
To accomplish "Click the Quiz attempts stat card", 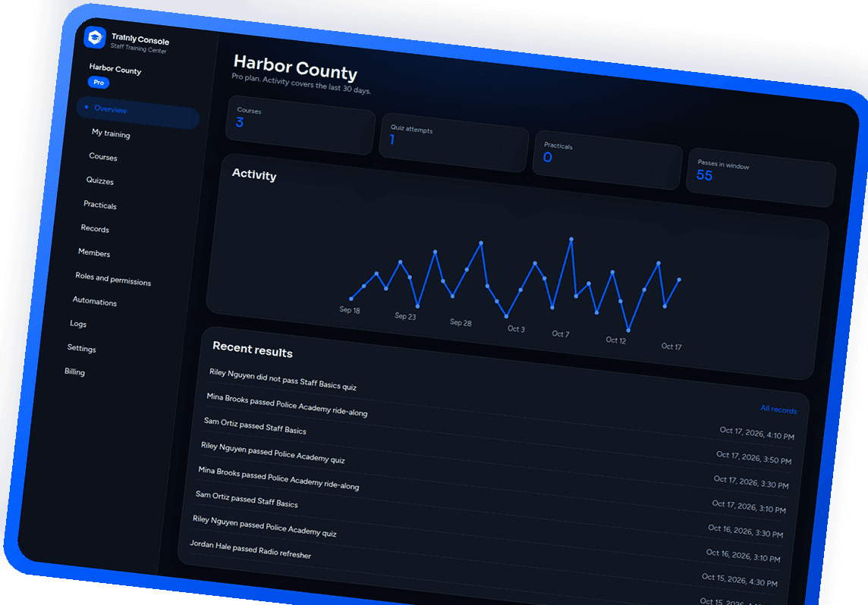I will point(454,143).
